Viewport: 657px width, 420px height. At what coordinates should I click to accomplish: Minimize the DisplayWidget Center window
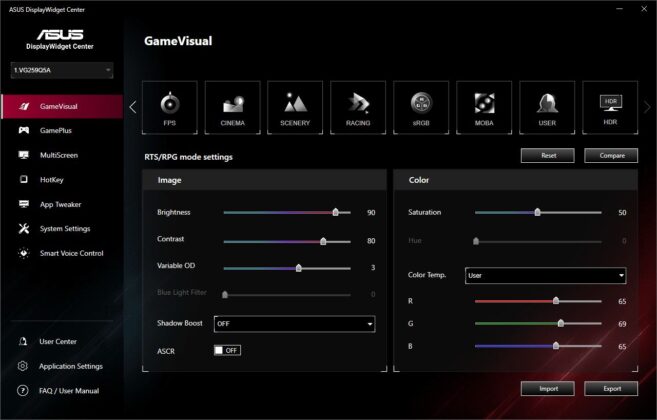click(x=619, y=8)
